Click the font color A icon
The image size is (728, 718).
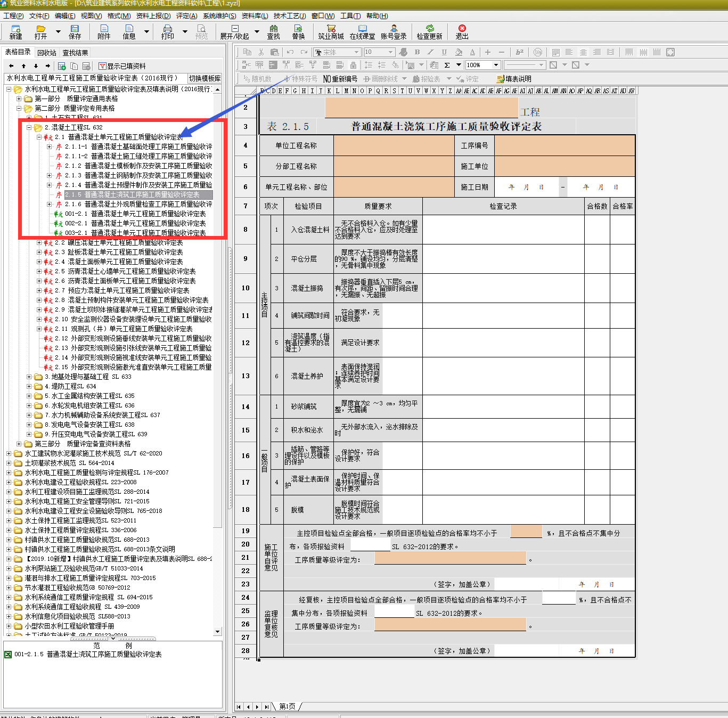point(472,52)
